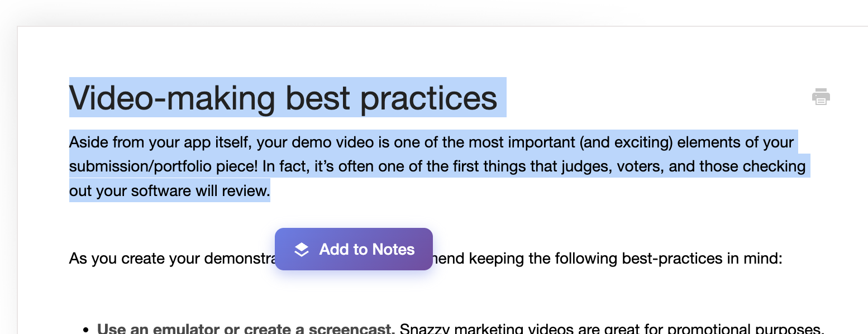Click the printer icon
Viewport: 868px width, 334px height.
821,97
